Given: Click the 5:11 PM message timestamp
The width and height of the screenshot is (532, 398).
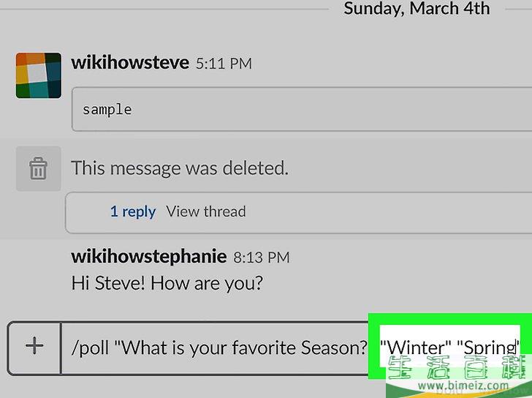Looking at the screenshot, I should (x=224, y=64).
